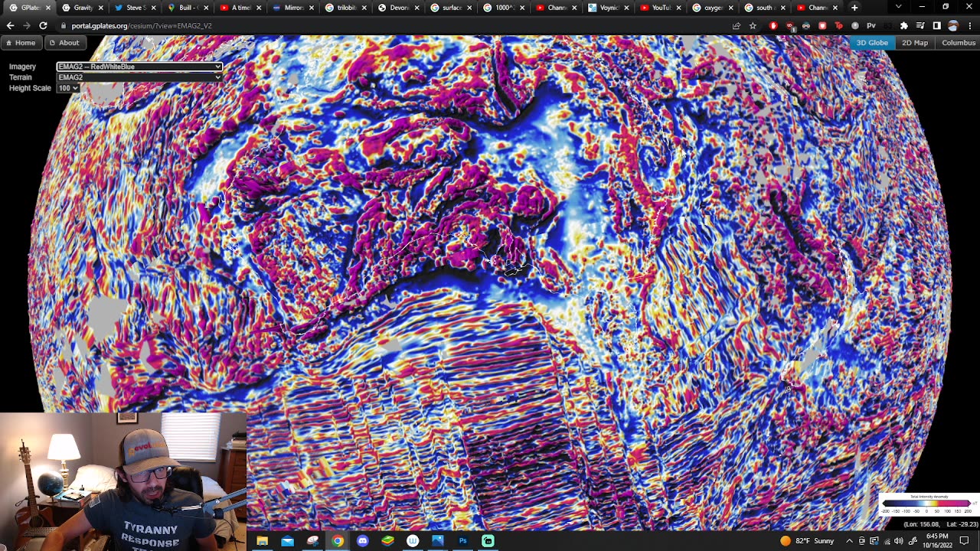Open the Terrain dropdown set to EMAG2
This screenshot has width=980, height=551.
pyautogui.click(x=139, y=77)
